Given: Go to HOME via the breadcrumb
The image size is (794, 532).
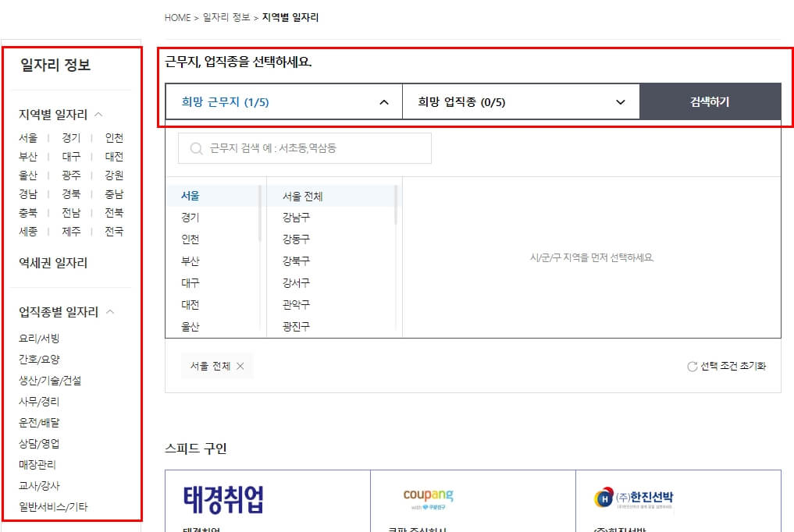Looking at the screenshot, I should 176,17.
